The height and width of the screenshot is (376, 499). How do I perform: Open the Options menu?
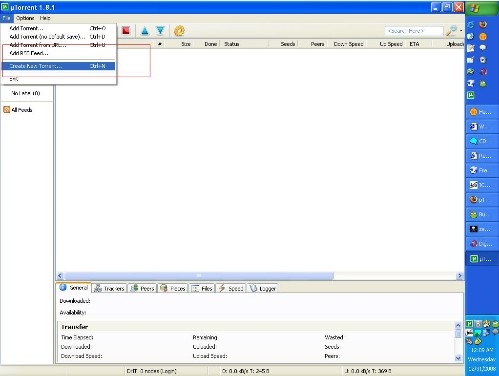25,18
